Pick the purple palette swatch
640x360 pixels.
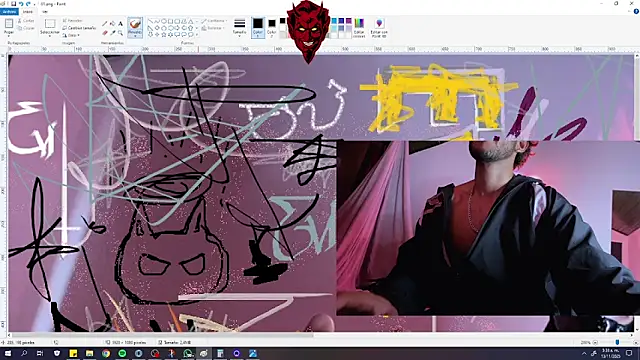coord(349,21)
